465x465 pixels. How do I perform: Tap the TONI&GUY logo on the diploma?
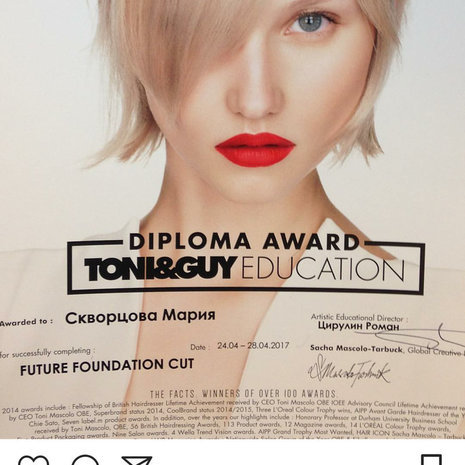point(160,268)
